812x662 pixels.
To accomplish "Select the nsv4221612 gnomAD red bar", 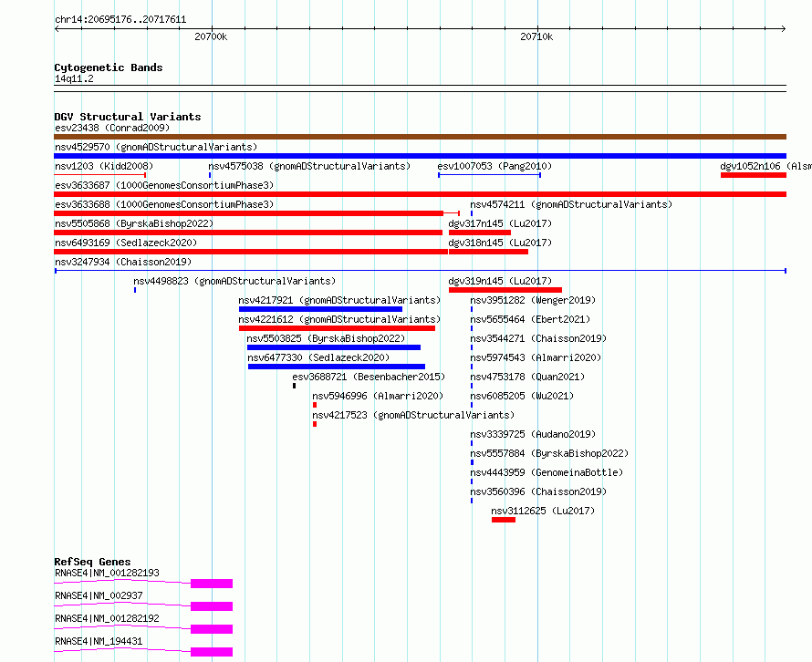I will [338, 328].
